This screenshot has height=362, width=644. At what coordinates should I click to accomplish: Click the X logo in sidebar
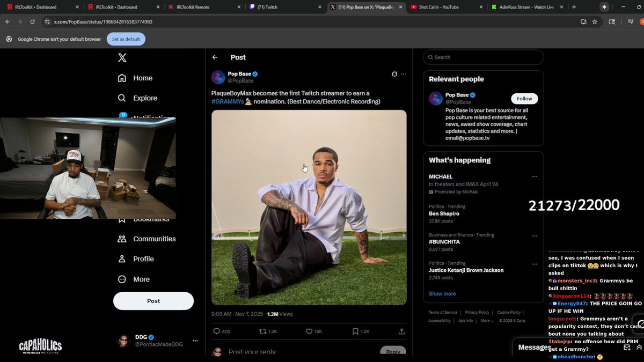(x=122, y=57)
